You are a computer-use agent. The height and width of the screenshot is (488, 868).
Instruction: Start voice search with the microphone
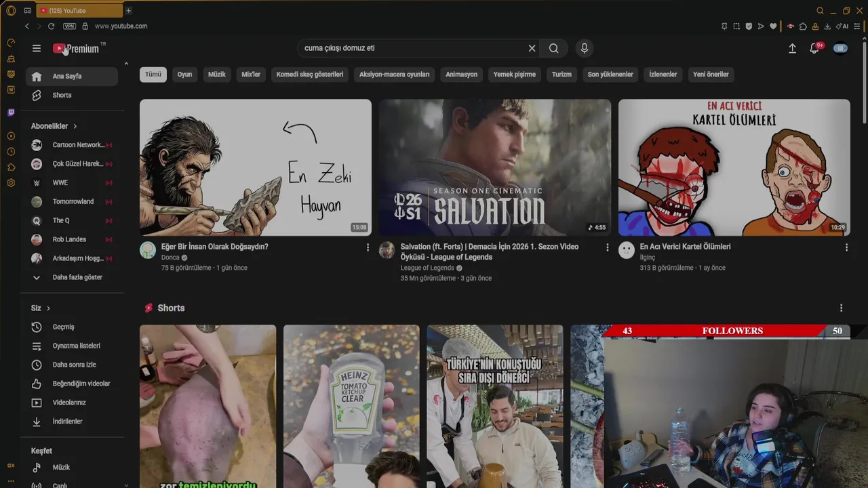tap(585, 48)
